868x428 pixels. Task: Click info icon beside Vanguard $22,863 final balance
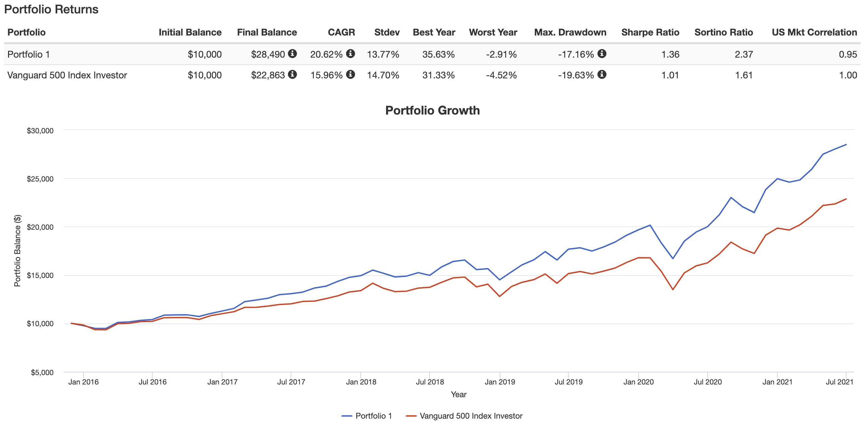pyautogui.click(x=292, y=74)
